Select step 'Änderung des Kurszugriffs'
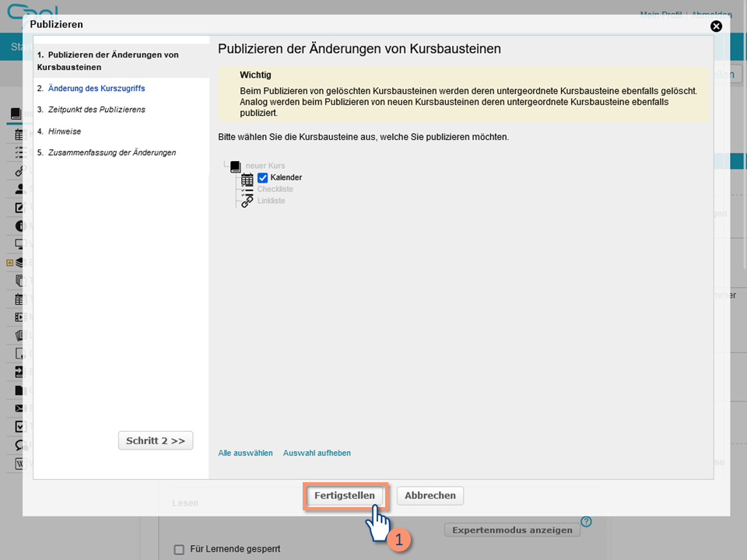Image resolution: width=747 pixels, height=560 pixels. [96, 89]
